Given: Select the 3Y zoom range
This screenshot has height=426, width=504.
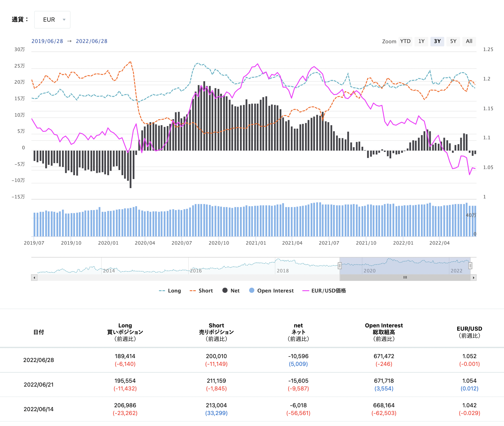Looking at the screenshot, I should [x=437, y=41].
